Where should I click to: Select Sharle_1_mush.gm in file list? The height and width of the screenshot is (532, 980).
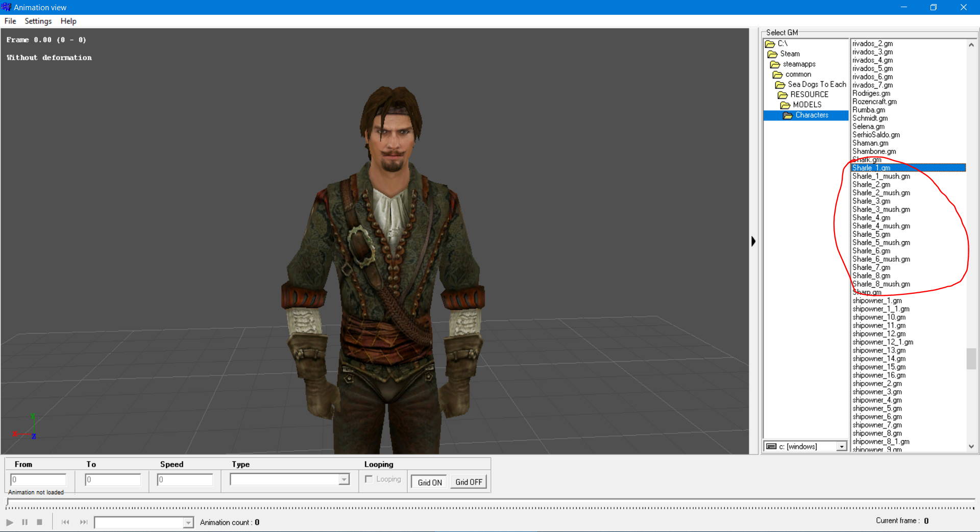point(881,176)
